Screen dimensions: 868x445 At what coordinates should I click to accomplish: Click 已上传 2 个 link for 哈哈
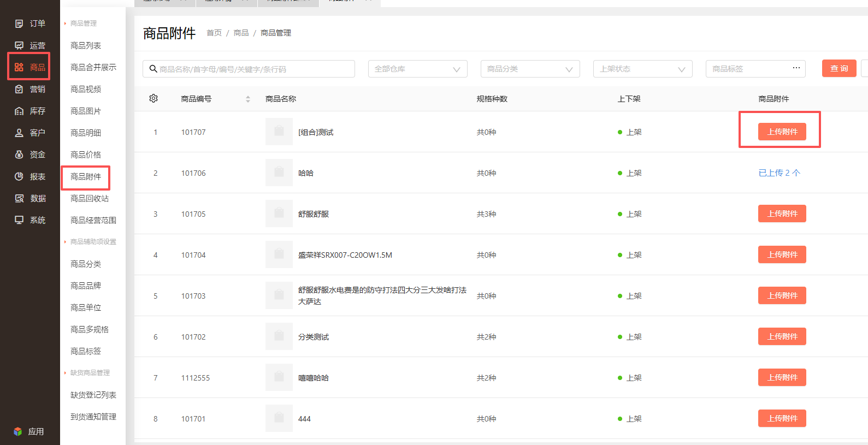pyautogui.click(x=780, y=173)
